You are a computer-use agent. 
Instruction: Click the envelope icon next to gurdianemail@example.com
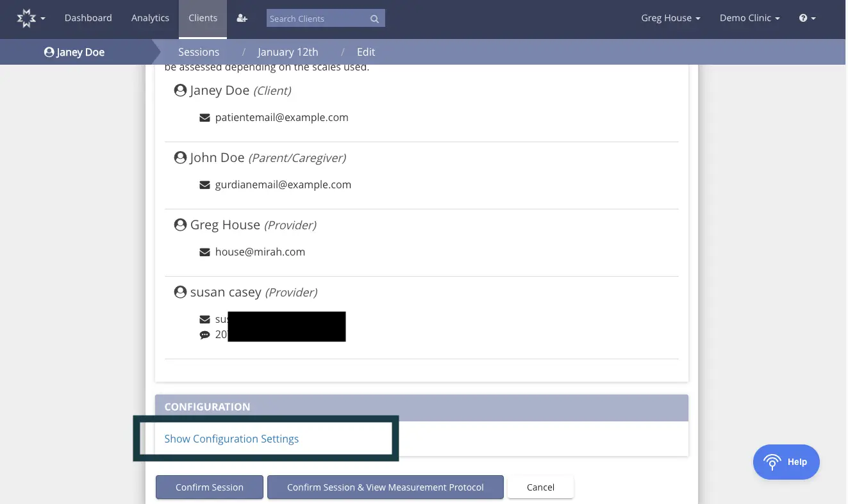tap(204, 184)
